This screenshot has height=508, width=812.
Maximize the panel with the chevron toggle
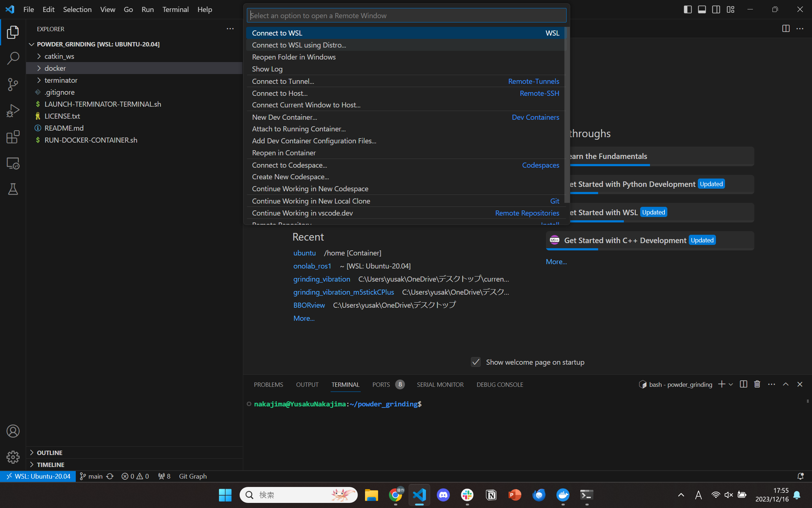coord(786,384)
